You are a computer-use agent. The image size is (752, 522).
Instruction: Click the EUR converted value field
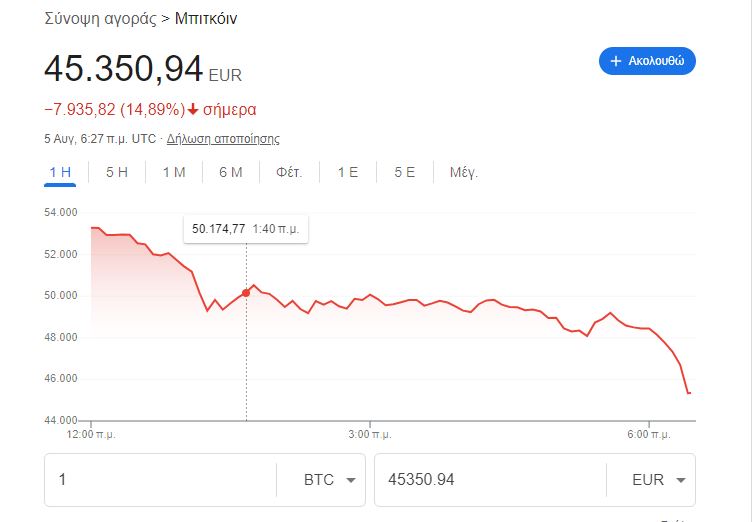490,480
